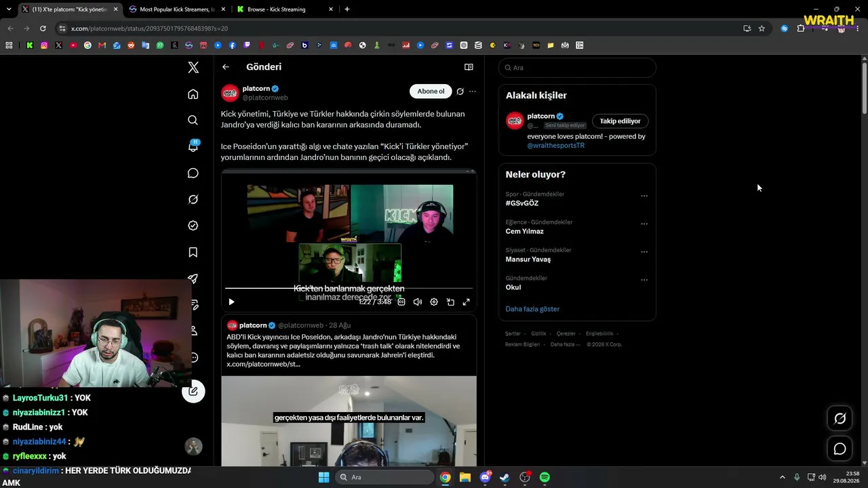Open the Windows Start menu
The width and height of the screenshot is (868, 488).
click(x=323, y=477)
